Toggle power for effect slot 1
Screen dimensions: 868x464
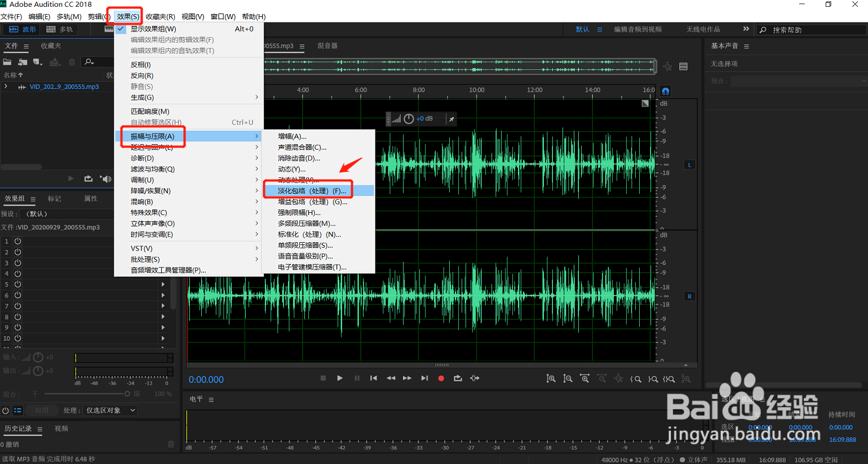pos(17,241)
